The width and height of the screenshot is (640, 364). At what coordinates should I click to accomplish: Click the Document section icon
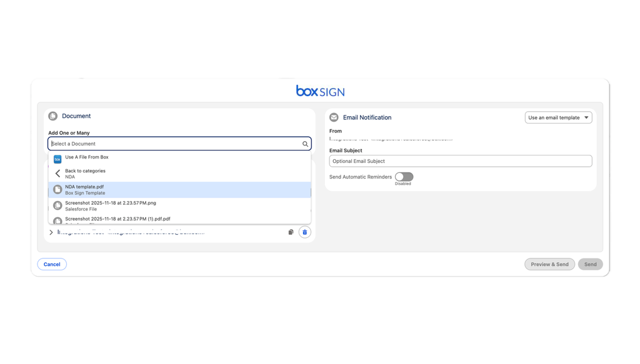52,116
